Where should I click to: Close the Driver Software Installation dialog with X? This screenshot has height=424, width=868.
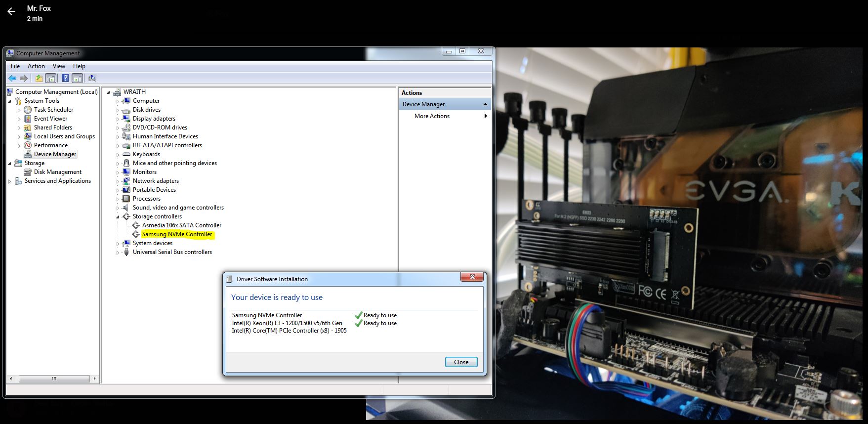[472, 277]
